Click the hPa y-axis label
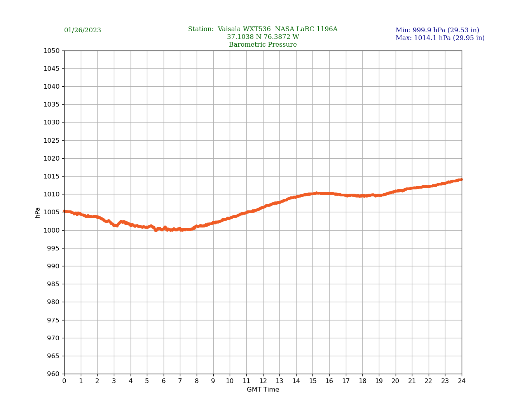Viewport: 513px width, 420px height. pyautogui.click(x=38, y=212)
